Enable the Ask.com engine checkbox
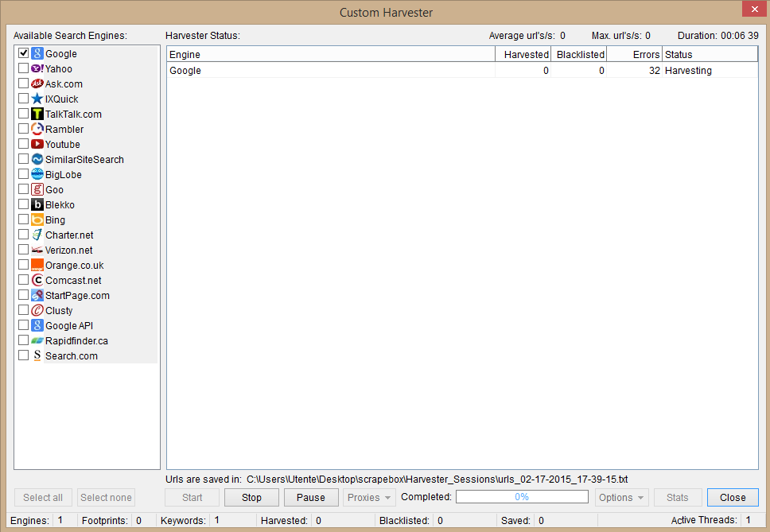 click(x=23, y=83)
